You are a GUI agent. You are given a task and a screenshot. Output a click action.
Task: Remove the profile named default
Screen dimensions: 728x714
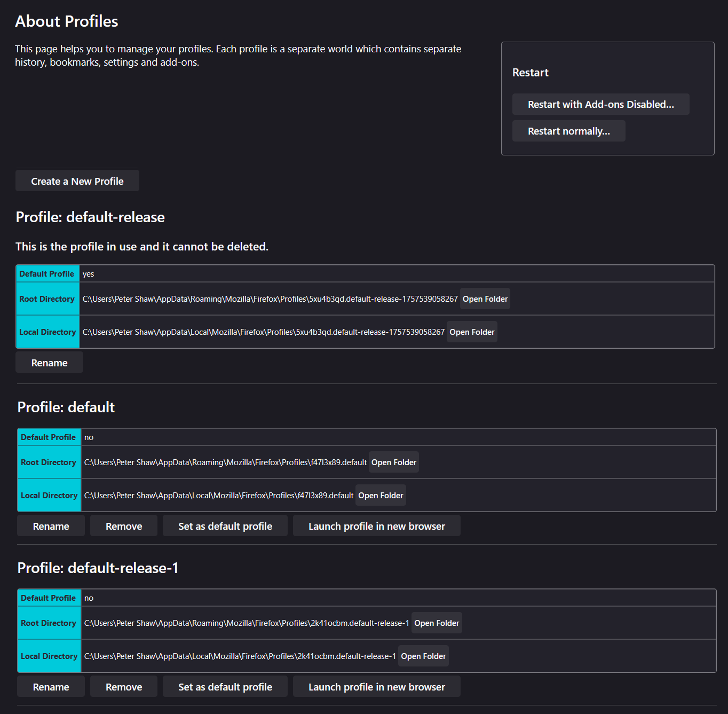coord(124,527)
